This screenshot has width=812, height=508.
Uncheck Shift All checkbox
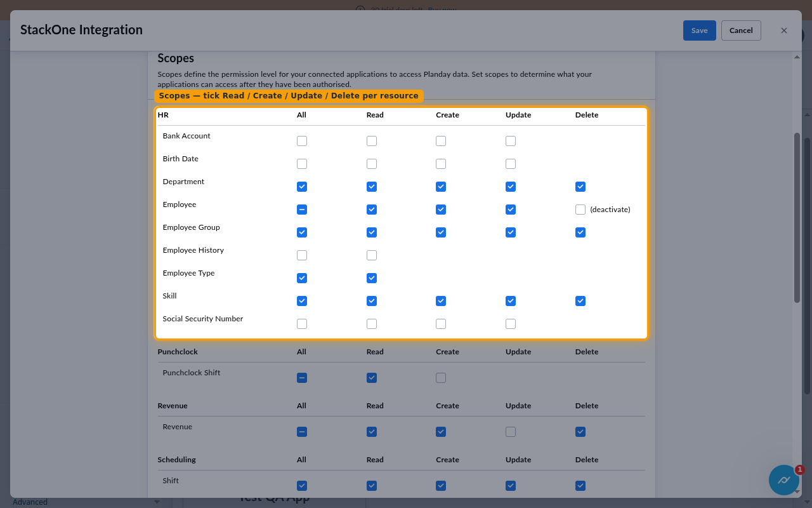pos(302,486)
